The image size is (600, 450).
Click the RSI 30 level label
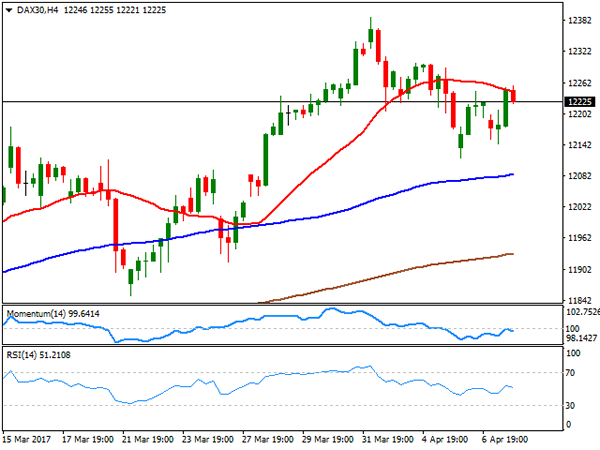570,406
